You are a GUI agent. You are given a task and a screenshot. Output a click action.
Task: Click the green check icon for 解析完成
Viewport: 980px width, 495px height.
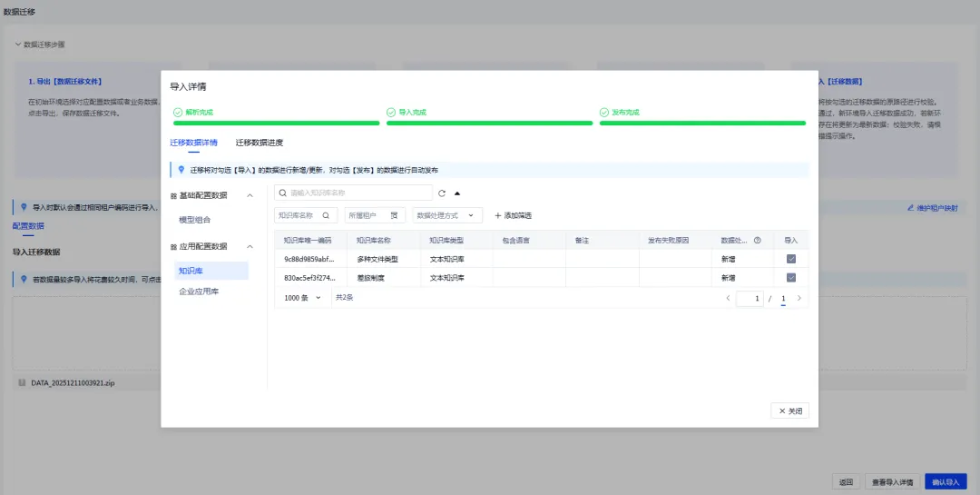pos(178,112)
